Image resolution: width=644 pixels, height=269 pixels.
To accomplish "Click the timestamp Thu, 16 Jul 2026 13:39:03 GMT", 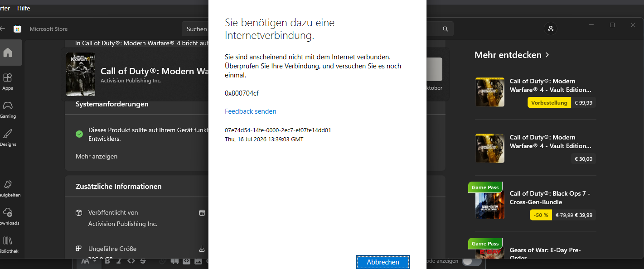I will pyautogui.click(x=264, y=139).
